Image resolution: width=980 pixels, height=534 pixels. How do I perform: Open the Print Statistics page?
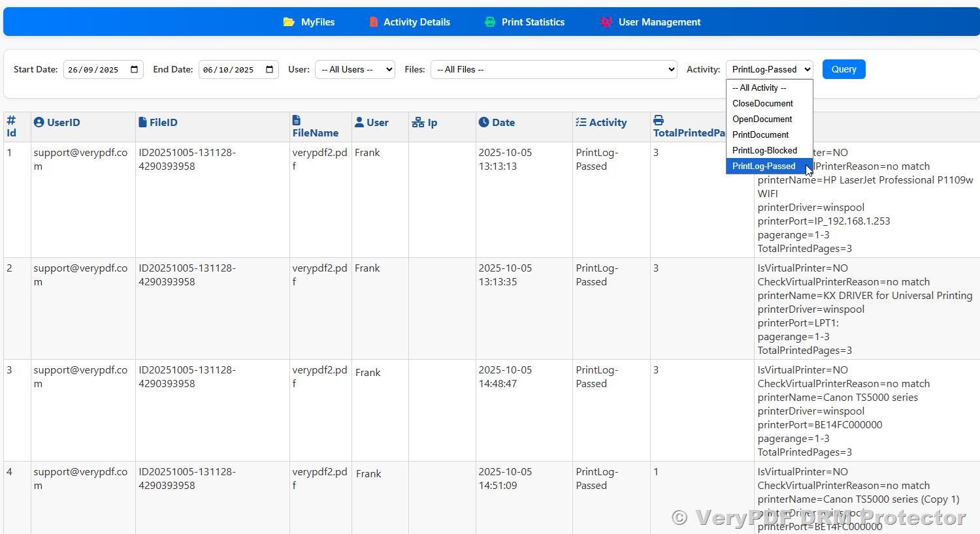532,22
